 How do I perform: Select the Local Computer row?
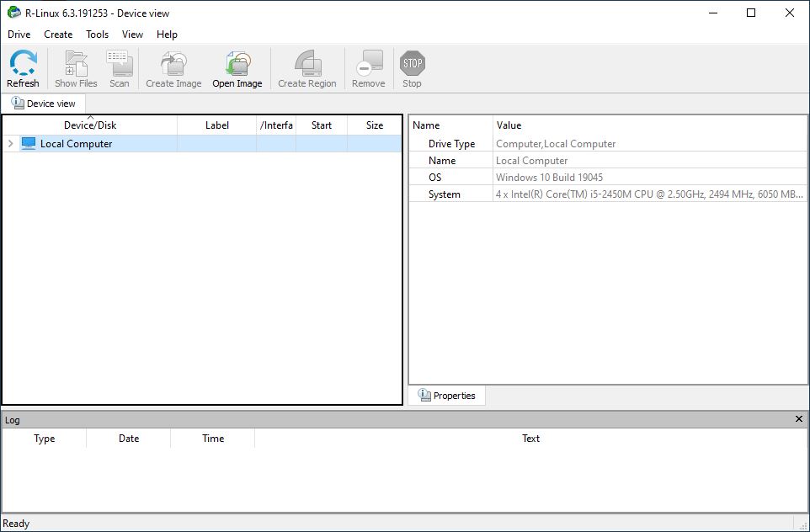pos(202,144)
